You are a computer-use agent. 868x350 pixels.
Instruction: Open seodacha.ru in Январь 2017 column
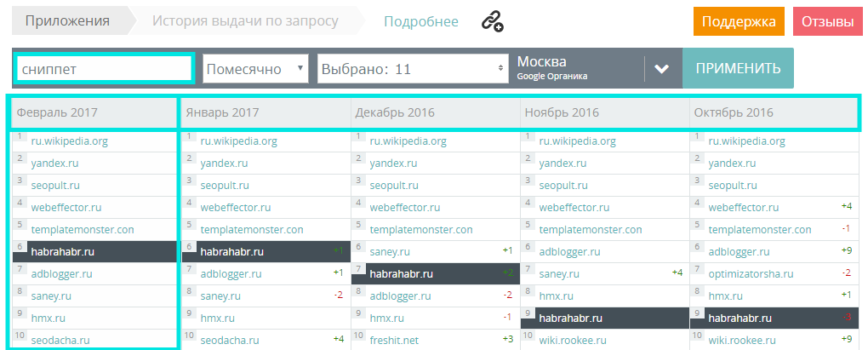230,341
